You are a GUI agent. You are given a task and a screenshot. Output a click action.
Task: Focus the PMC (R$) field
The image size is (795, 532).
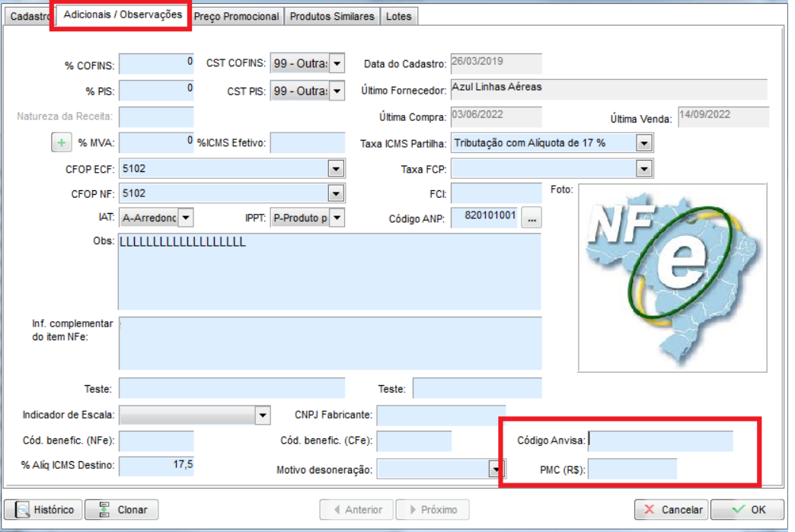point(632,470)
